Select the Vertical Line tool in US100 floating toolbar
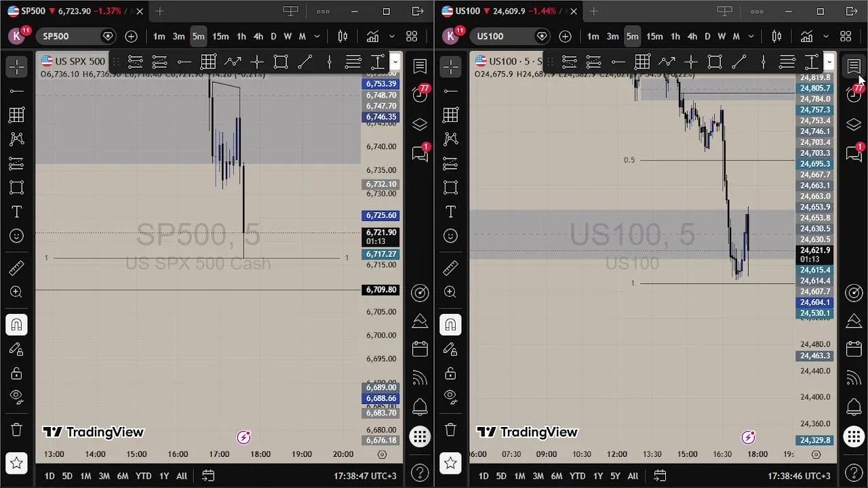The height and width of the screenshot is (488, 868). 764,62
